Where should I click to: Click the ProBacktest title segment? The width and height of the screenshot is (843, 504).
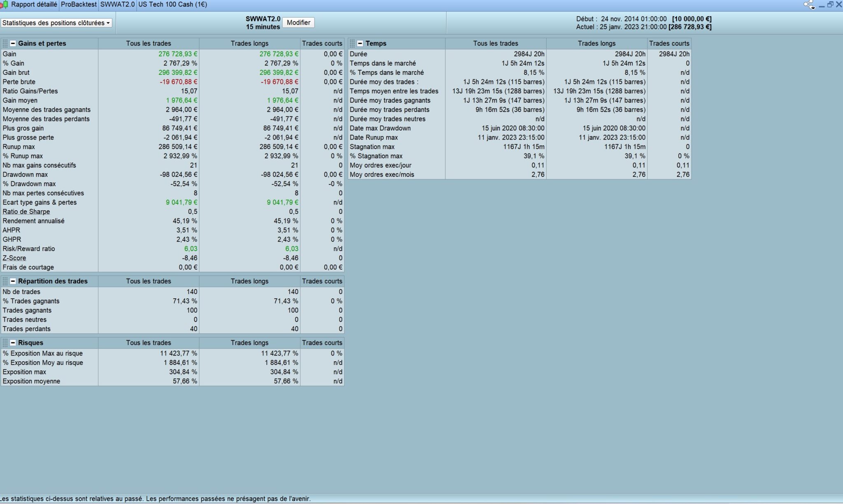pos(79,5)
